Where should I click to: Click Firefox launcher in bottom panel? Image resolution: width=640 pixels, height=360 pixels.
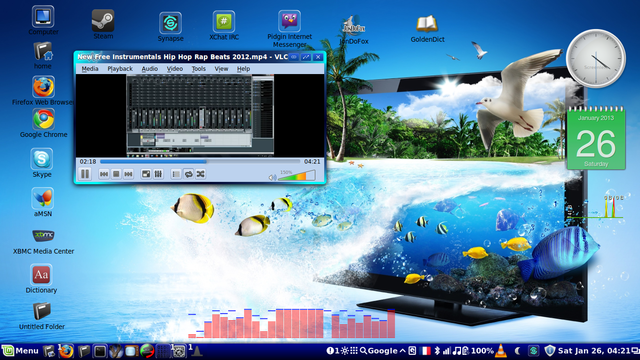click(x=66, y=351)
